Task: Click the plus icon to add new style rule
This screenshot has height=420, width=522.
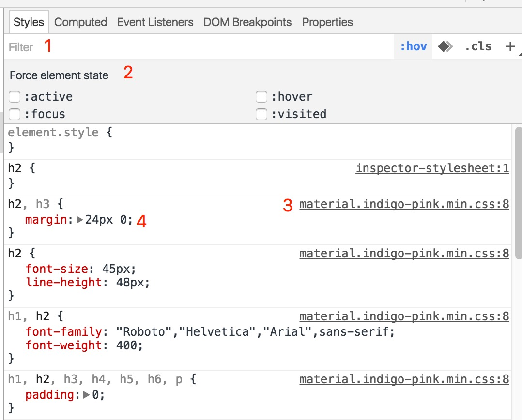Action: [x=510, y=46]
